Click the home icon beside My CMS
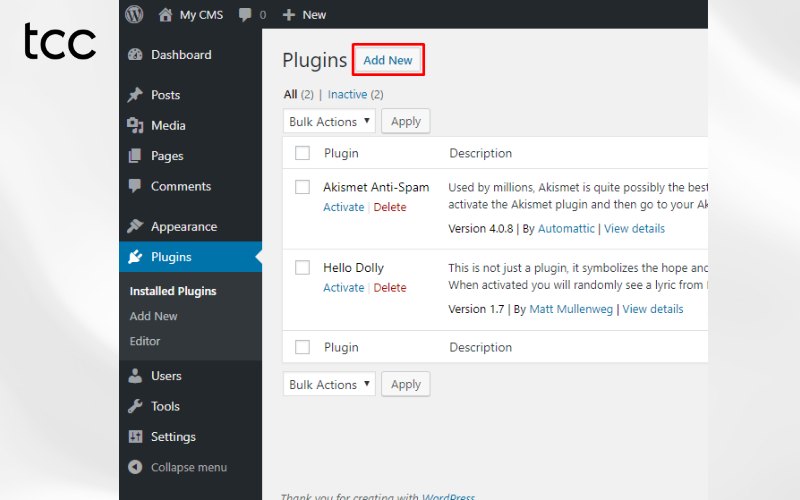This screenshot has height=500, width=800. 165,14
